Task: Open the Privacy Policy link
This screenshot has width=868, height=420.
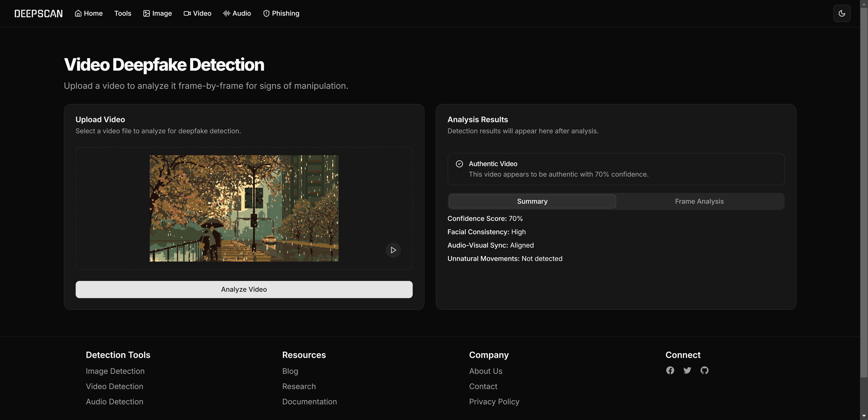Action: point(494,401)
